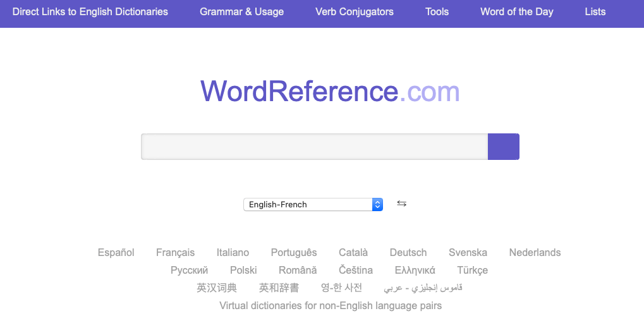The width and height of the screenshot is (644, 323).
Task: Open the Grammar & Usage menu
Action: [241, 12]
